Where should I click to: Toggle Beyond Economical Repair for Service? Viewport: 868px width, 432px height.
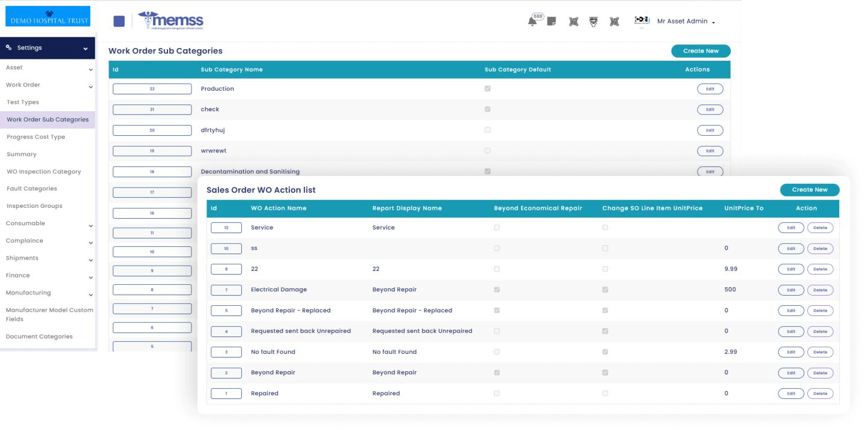pyautogui.click(x=496, y=228)
